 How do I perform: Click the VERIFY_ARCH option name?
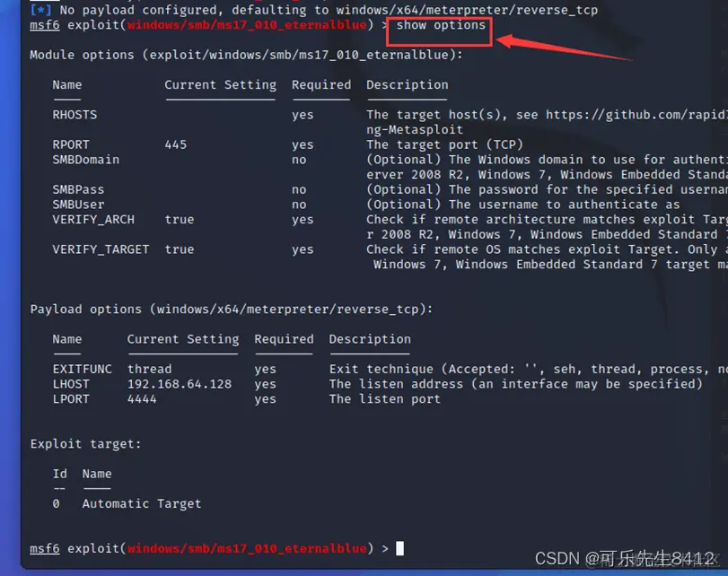tap(93, 220)
